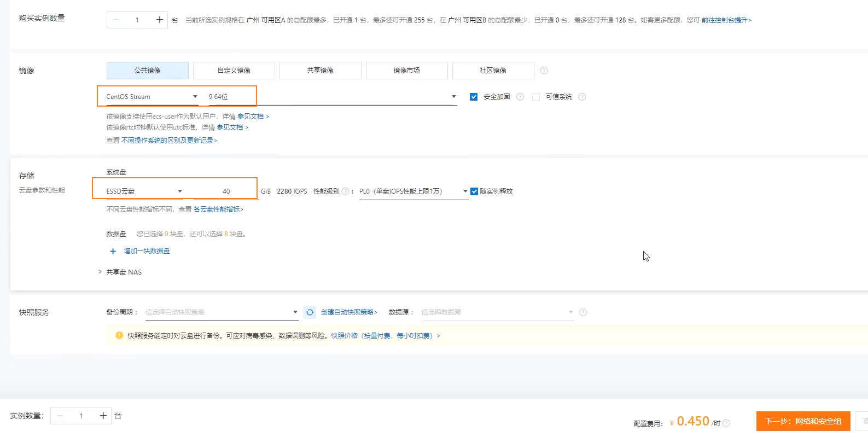
Task: Click the help icon beside 性能级别
Action: click(345, 191)
